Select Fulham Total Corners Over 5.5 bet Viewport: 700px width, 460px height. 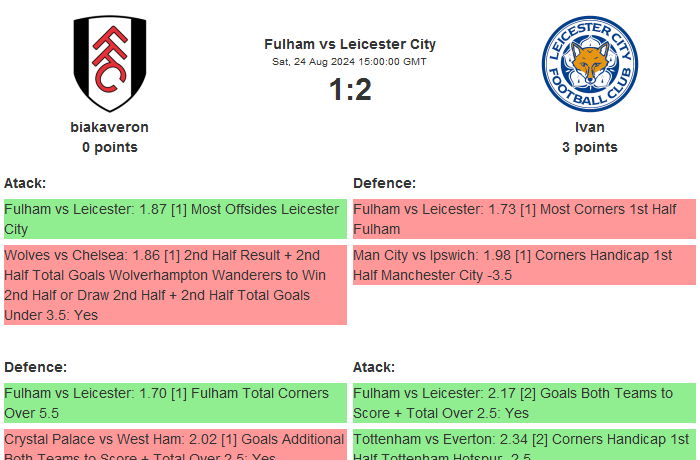(x=175, y=403)
